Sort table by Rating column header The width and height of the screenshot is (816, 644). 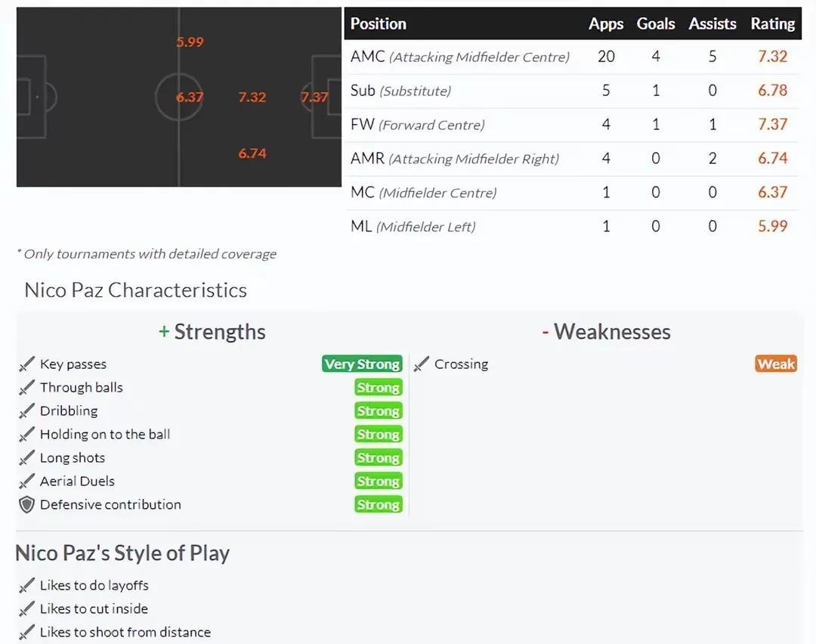point(772,24)
